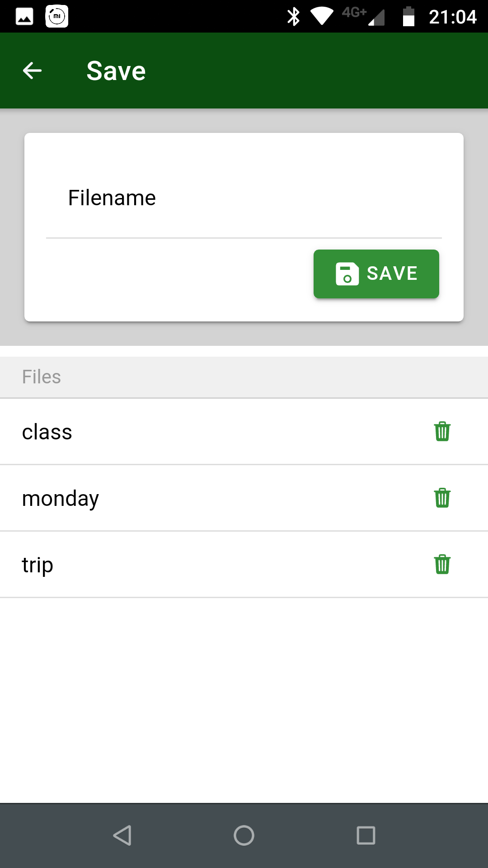Click the green SAVE button
The image size is (488, 868).
coord(376,274)
